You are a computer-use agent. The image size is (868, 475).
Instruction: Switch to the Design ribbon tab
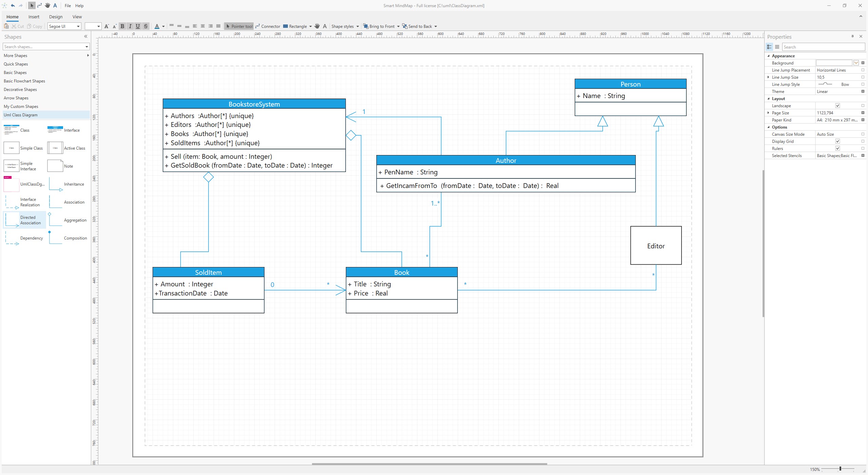56,17
